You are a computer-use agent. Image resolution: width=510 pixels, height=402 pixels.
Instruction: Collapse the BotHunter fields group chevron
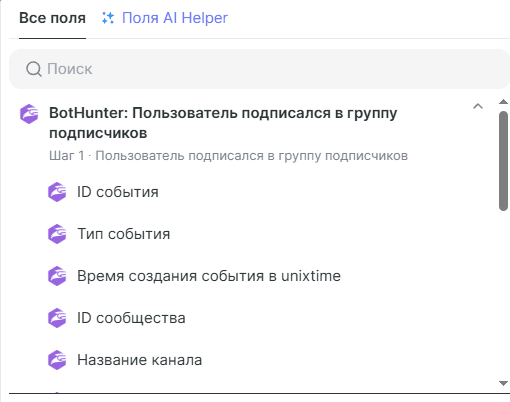(478, 106)
